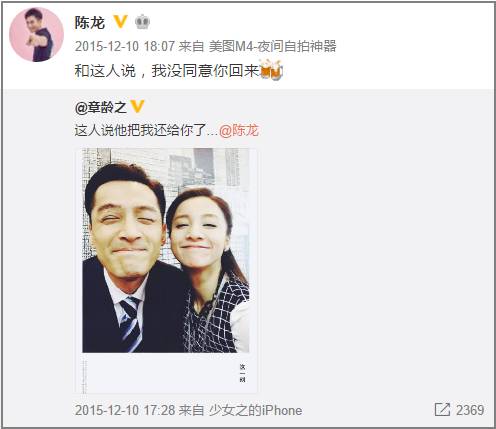Click the gold V badge beside 陈龙
Screen dimensions: 496x429
120,22
